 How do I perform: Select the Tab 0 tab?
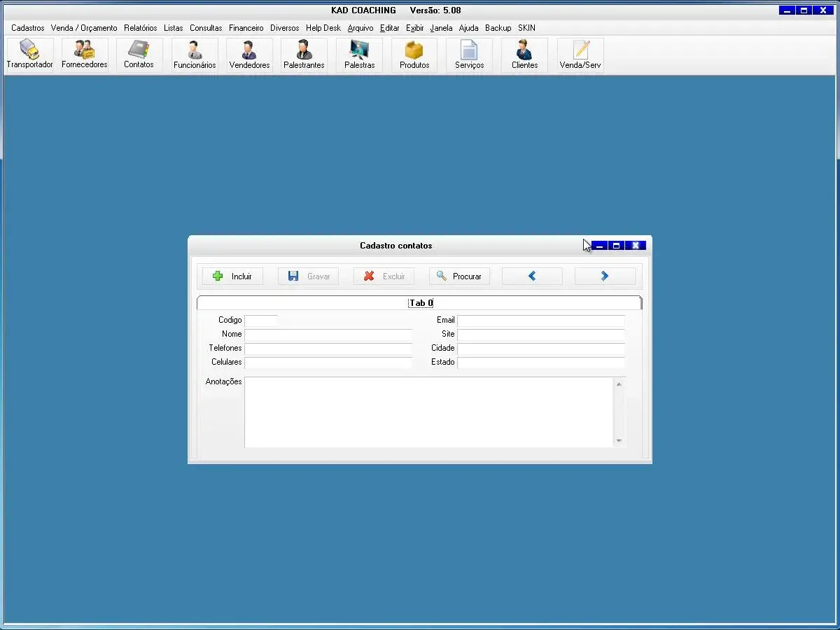[421, 303]
